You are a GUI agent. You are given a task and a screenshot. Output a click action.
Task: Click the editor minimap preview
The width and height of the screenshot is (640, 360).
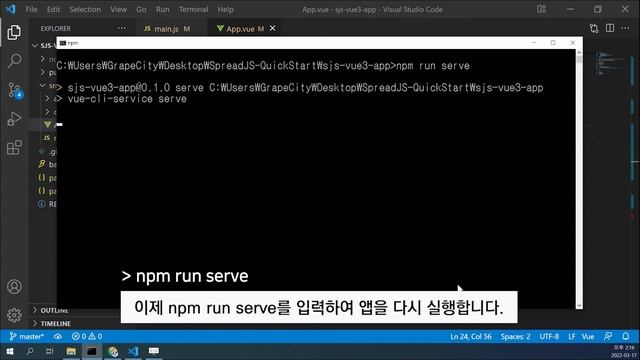click(x=610, y=63)
